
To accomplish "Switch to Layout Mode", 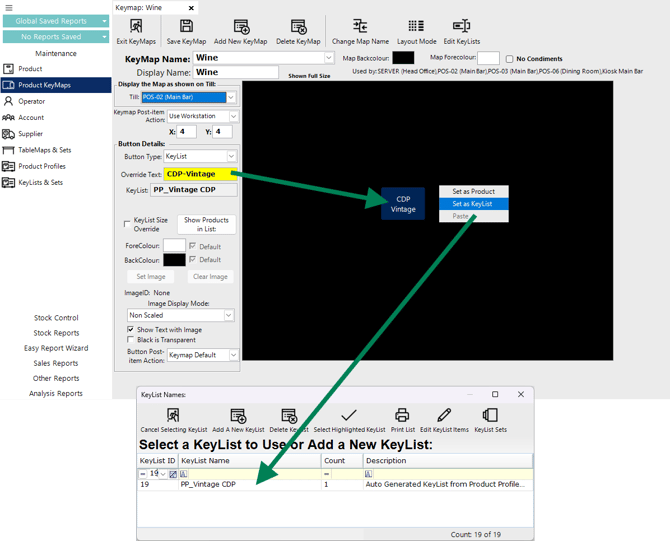I will (416, 31).
